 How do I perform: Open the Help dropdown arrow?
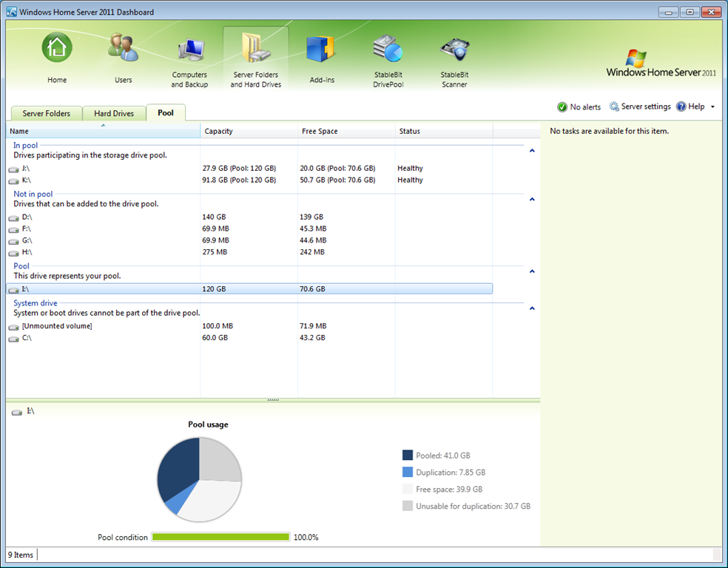[712, 107]
